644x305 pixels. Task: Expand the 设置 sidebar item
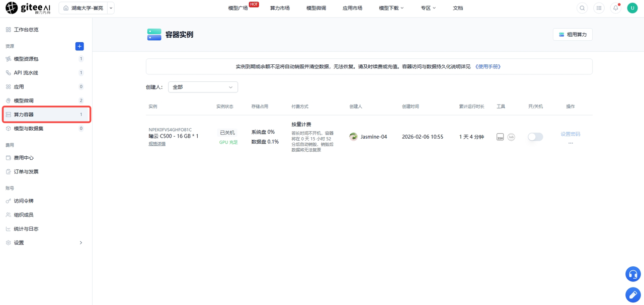(46, 243)
